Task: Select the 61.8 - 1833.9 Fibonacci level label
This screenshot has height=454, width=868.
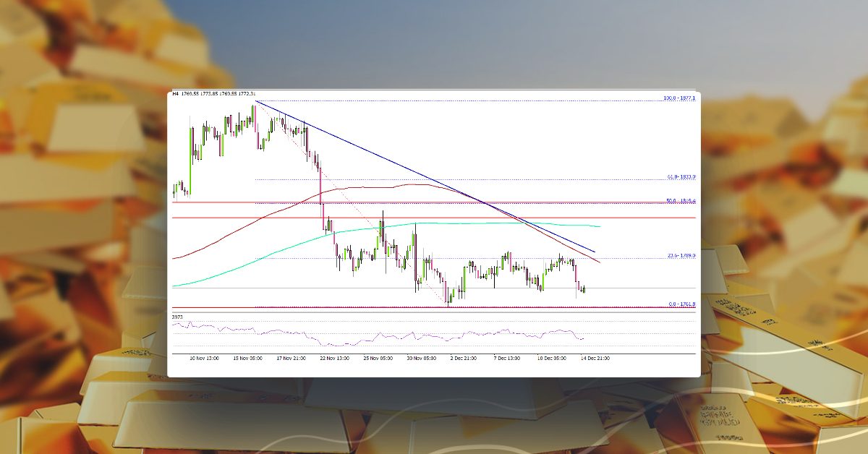Action: (680, 174)
